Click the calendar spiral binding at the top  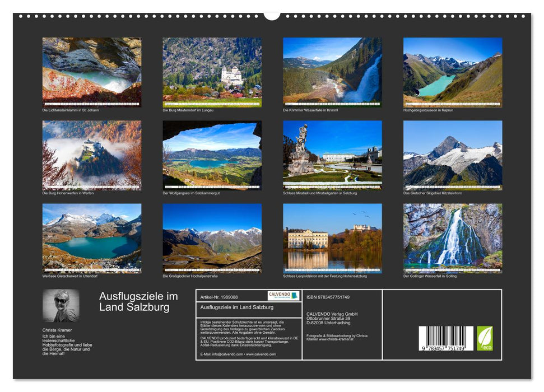click(x=272, y=17)
